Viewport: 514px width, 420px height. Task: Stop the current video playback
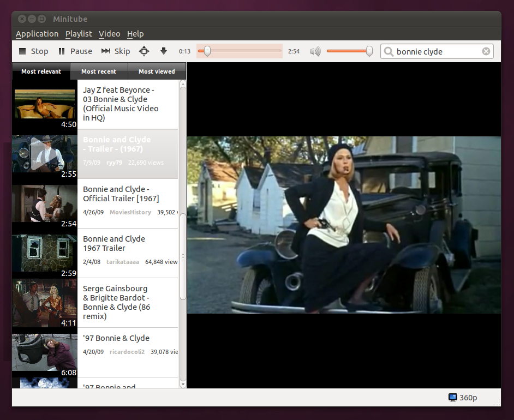click(x=33, y=51)
